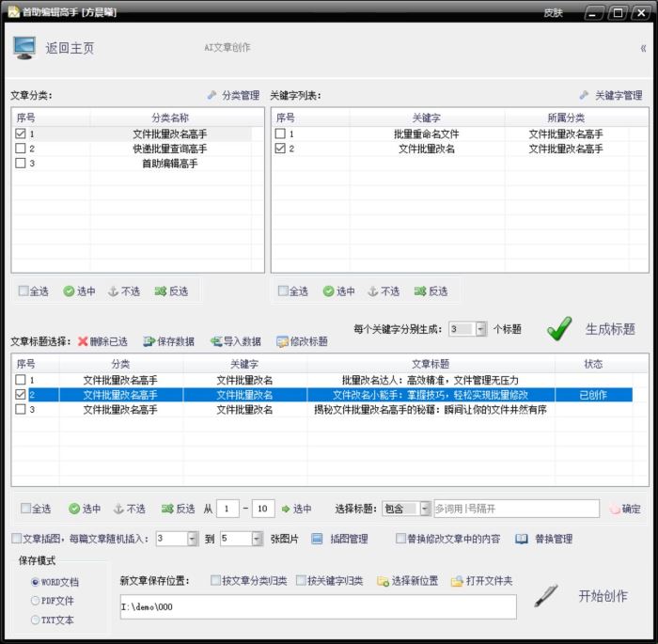658x644 pixels.
Task: Open 插图管理 illustration management
Action: point(317,539)
